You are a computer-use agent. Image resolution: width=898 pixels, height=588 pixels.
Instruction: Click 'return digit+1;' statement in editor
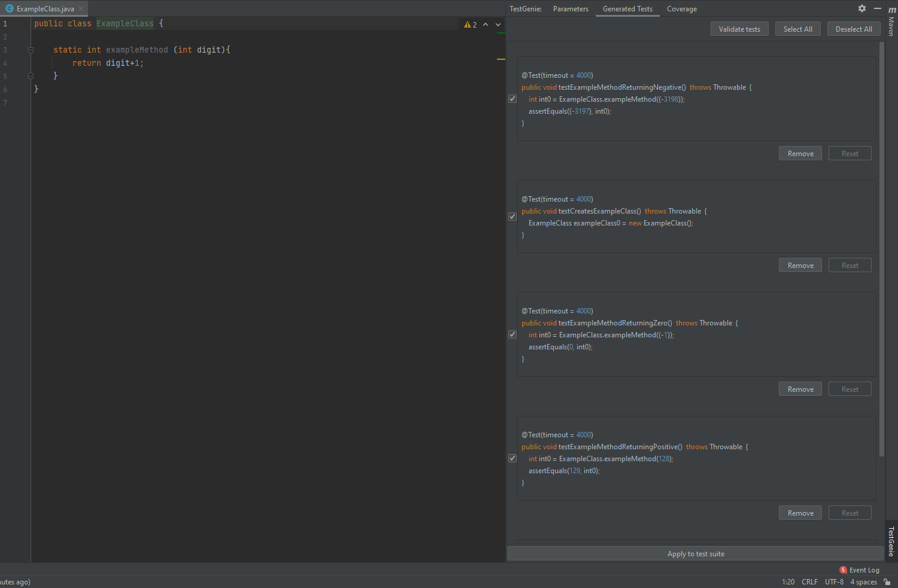point(108,63)
